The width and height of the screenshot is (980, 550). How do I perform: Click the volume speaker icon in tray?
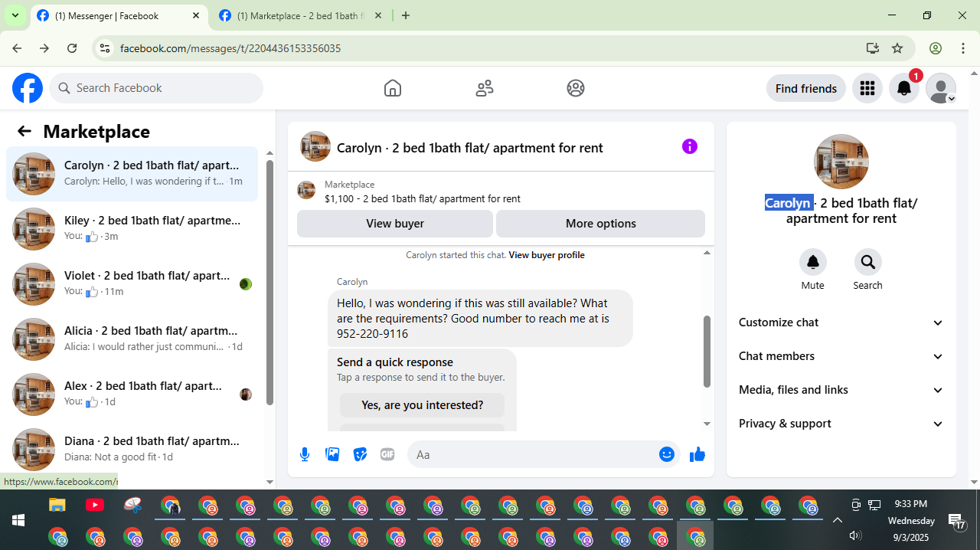tap(855, 535)
